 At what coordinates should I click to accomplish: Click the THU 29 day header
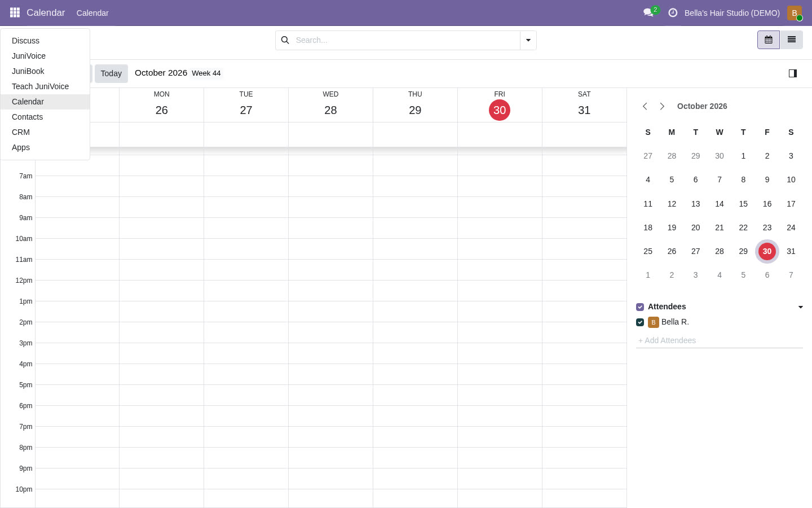[x=415, y=105]
